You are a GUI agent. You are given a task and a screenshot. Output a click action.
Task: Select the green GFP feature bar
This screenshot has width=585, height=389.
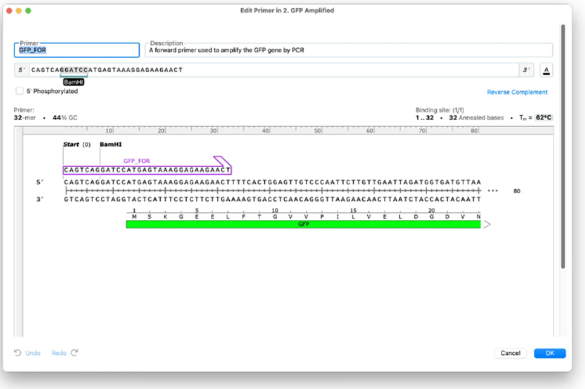[x=303, y=224]
